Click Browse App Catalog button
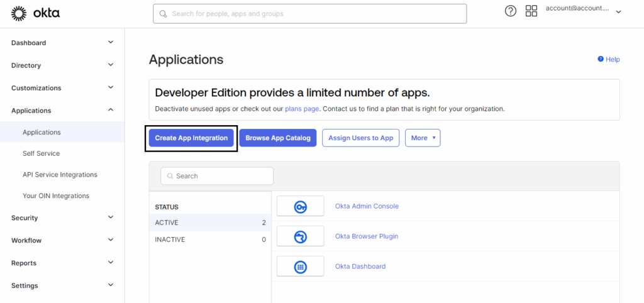This screenshot has width=644, height=303. tap(278, 138)
